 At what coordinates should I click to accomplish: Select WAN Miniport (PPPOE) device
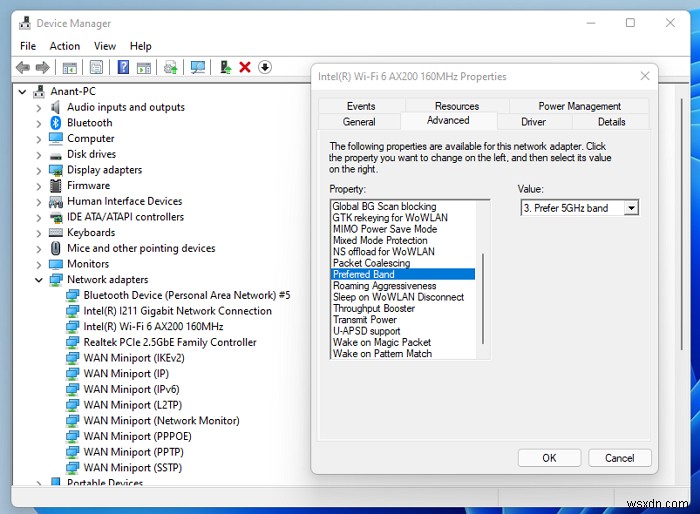138,436
